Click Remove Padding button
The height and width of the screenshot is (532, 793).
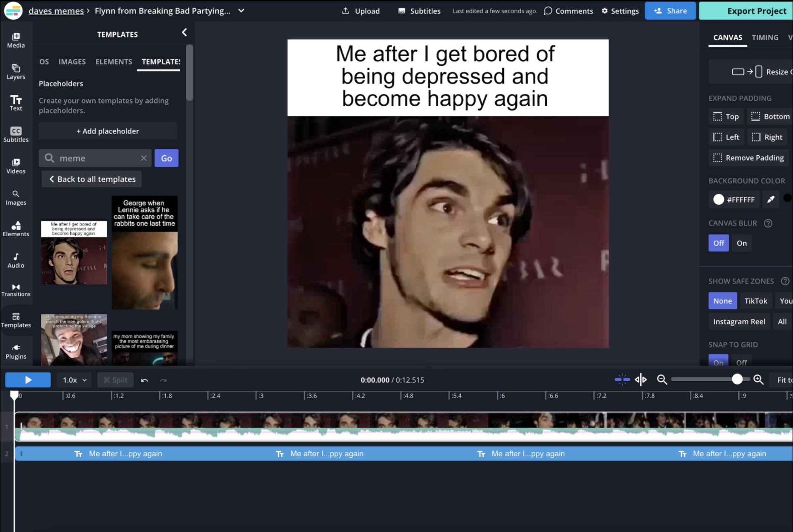(748, 158)
